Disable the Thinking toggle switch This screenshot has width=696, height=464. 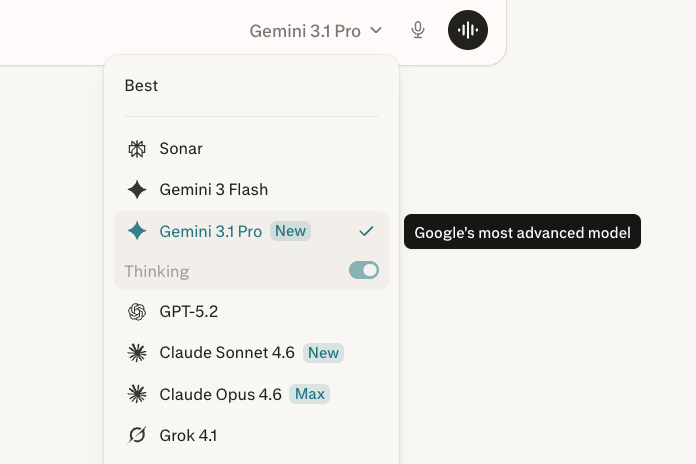pyautogui.click(x=364, y=271)
